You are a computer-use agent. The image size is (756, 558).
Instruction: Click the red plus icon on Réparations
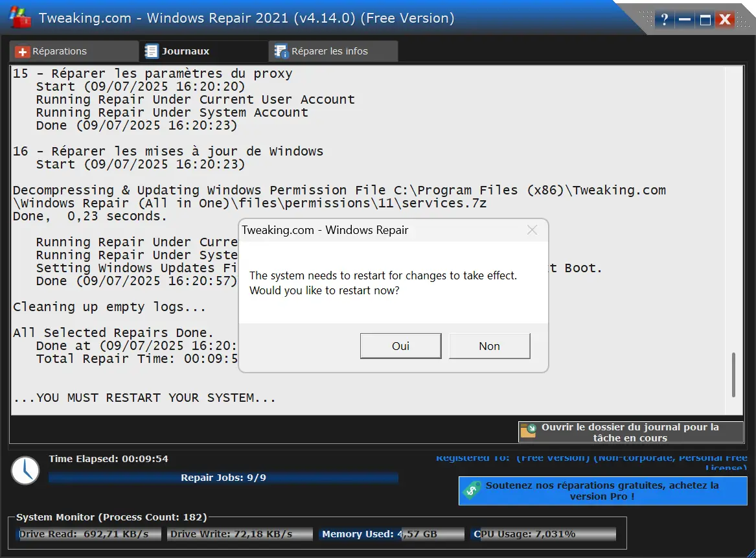tap(22, 52)
